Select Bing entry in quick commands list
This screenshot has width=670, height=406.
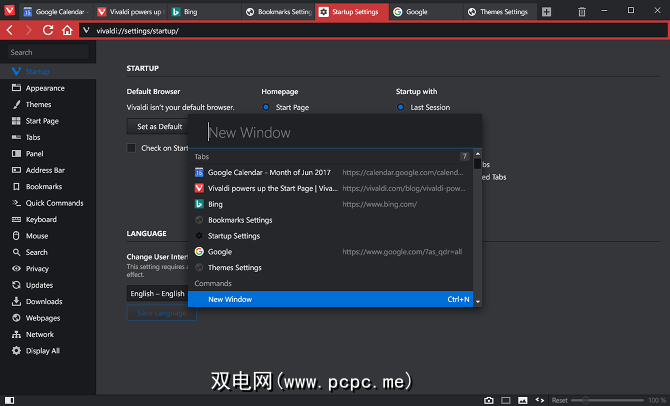pos(330,204)
